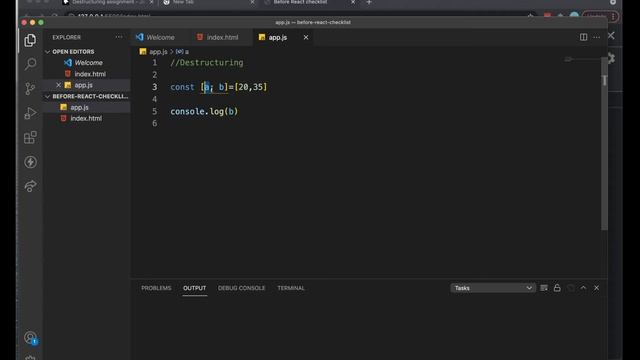Switch to the New Tab browser tab
640x360 pixels.
(183, 2)
